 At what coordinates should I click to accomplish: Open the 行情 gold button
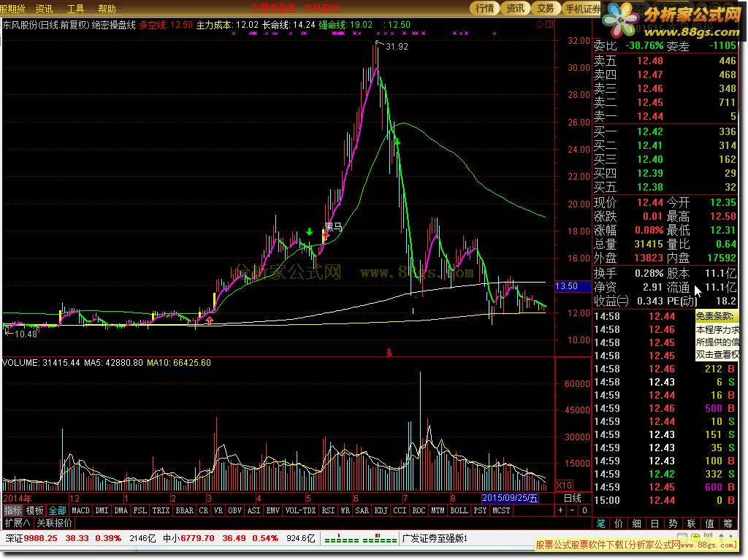pos(485,8)
